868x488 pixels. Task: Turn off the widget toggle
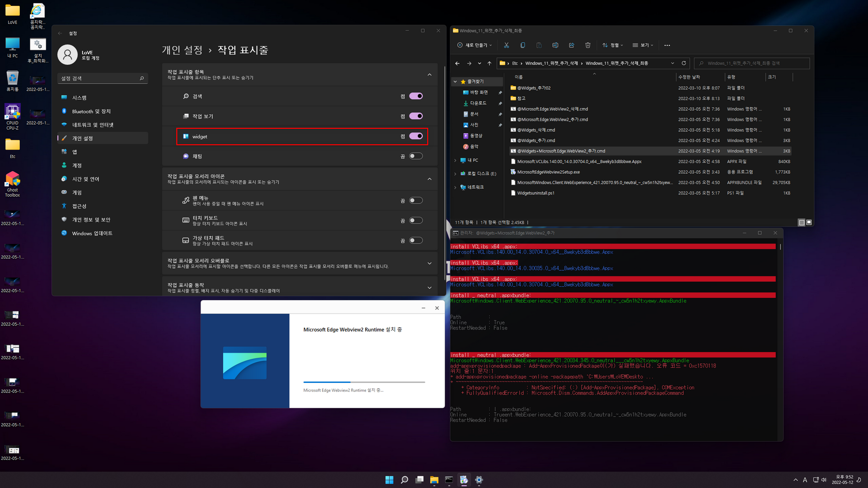[416, 137]
